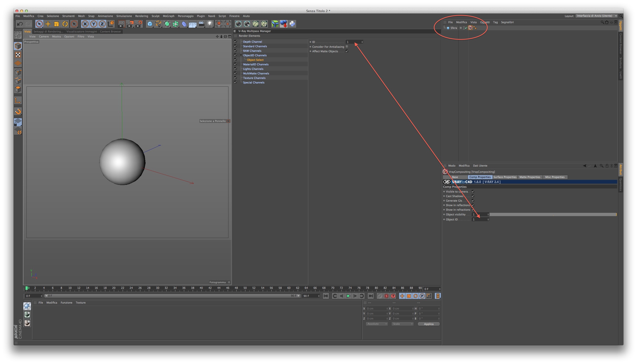Open render settings clapperboard icon
Screen dimensions: 637x364
click(x=138, y=24)
